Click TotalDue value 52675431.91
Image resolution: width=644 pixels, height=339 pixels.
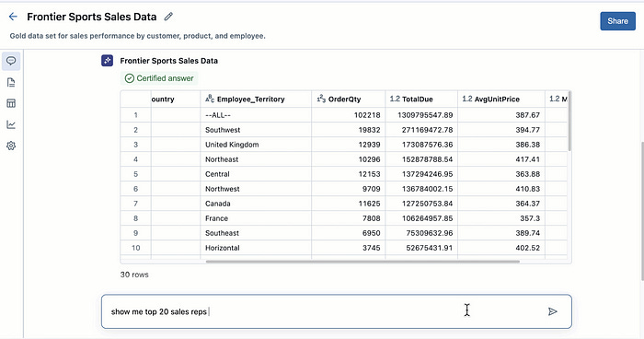(x=430, y=248)
